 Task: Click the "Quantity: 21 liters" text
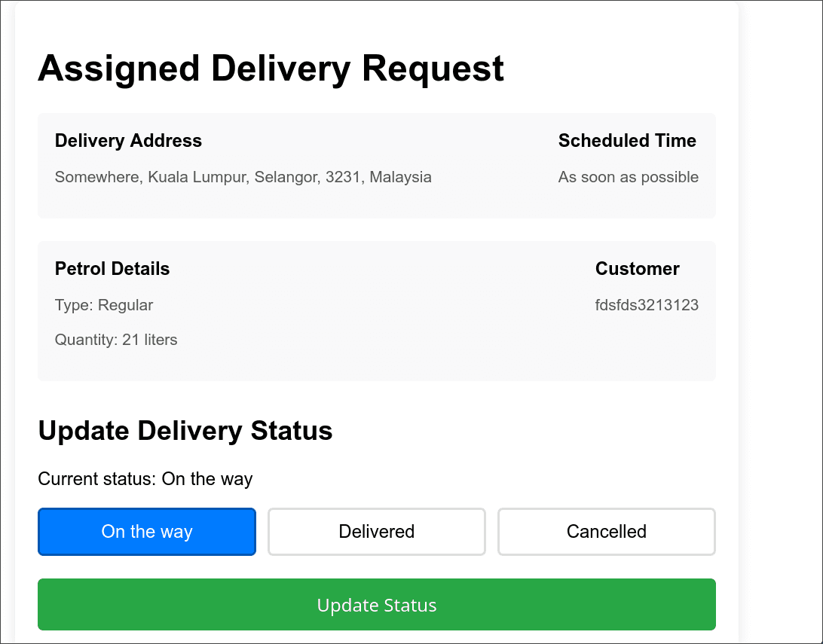point(115,340)
